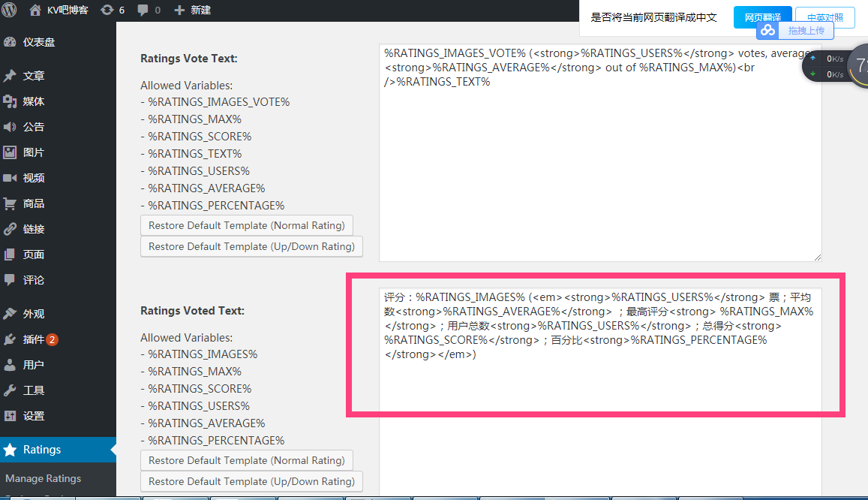The height and width of the screenshot is (500, 868).
Task: Open the 新建 plus menu
Action: point(192,10)
